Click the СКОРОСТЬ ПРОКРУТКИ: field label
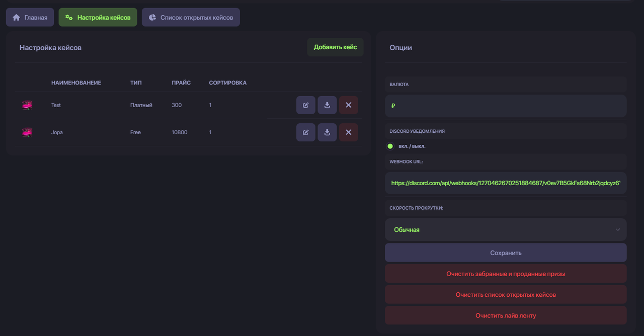 416,208
